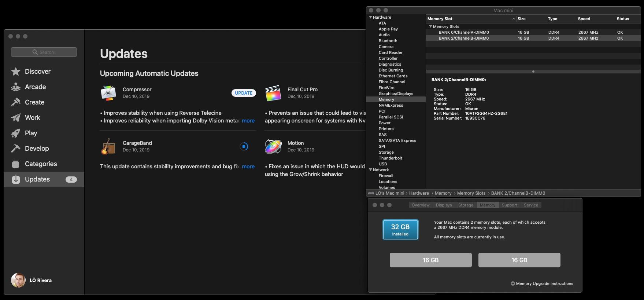Open Arcade via its joystick icon
Viewport: 644px width, 300px height.
pyautogui.click(x=16, y=87)
